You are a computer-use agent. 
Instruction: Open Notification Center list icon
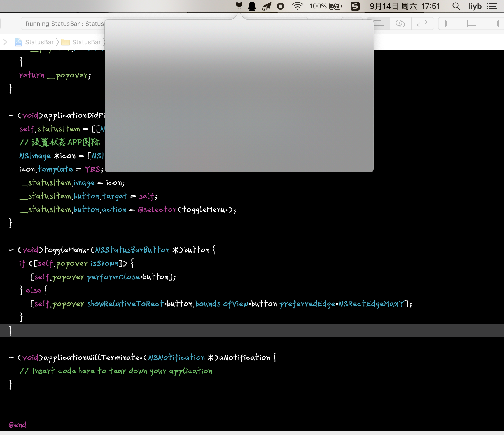point(492,6)
